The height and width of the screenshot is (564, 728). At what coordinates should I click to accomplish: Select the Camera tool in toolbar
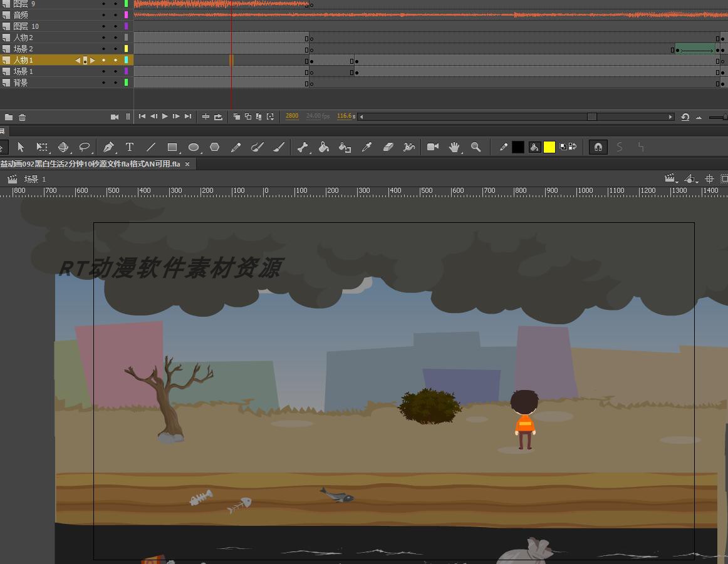433,147
